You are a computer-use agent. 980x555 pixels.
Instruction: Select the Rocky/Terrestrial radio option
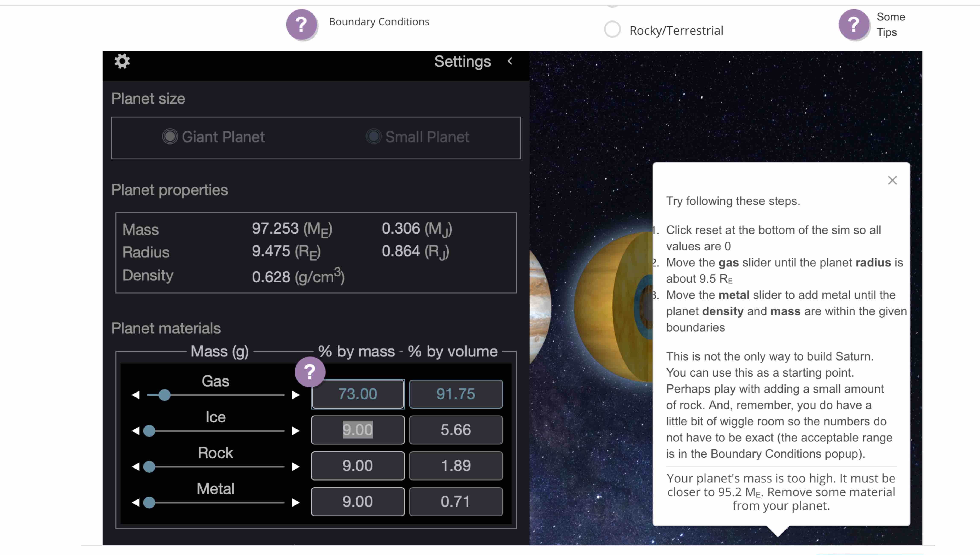612,30
